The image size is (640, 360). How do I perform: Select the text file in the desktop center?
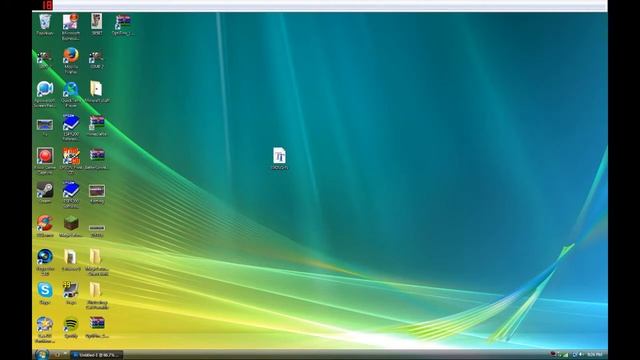(x=280, y=158)
